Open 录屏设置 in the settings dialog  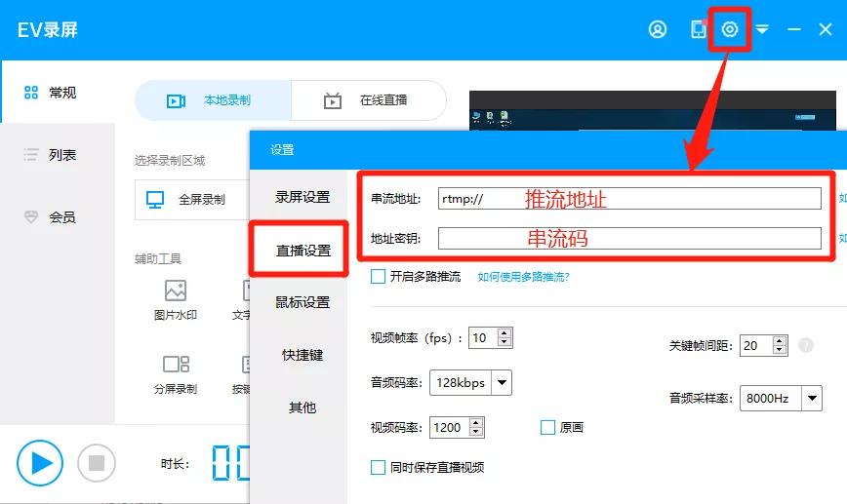point(302,197)
